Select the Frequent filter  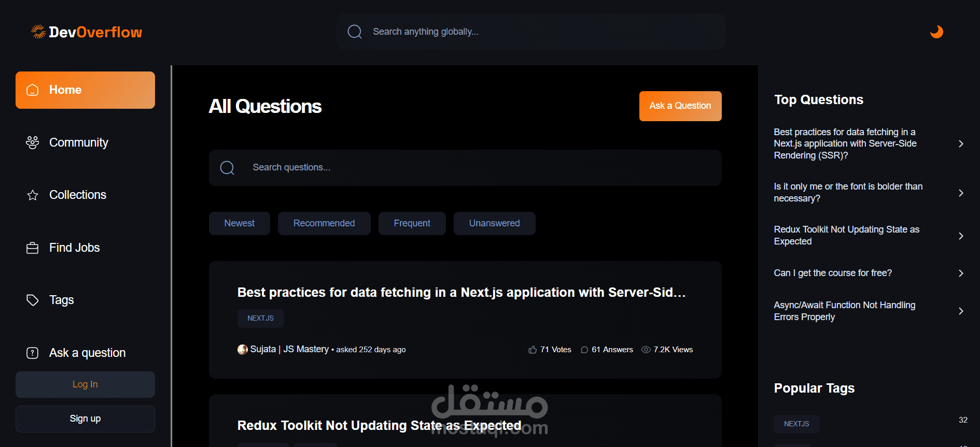[x=412, y=223]
